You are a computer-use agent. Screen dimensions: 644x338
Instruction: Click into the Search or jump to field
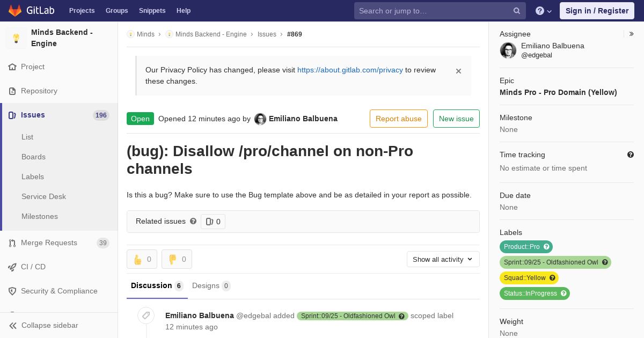[440, 11]
